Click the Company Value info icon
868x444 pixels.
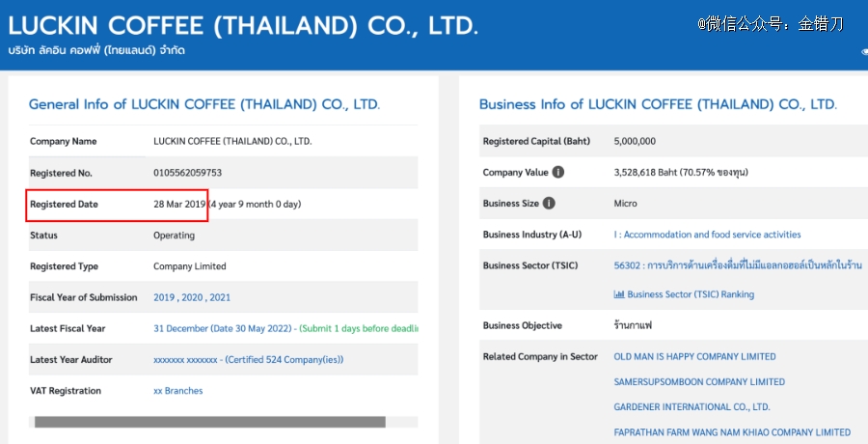(x=558, y=173)
